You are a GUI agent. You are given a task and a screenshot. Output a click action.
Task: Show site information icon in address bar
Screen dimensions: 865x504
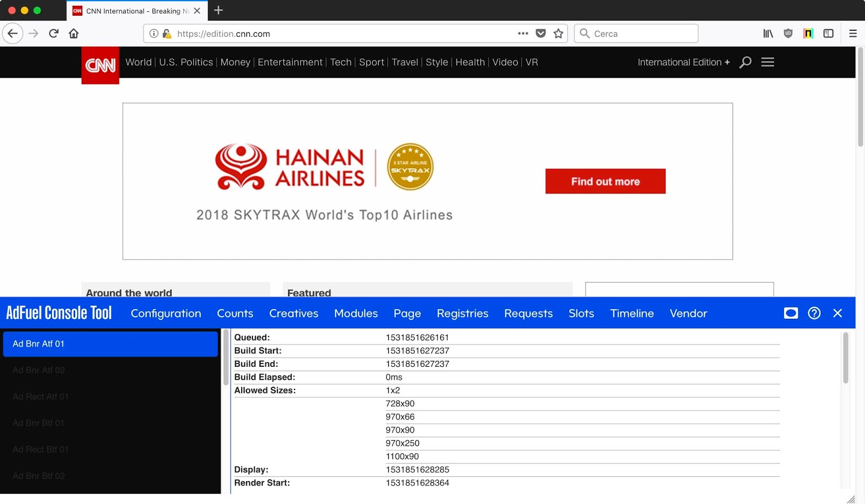(154, 33)
